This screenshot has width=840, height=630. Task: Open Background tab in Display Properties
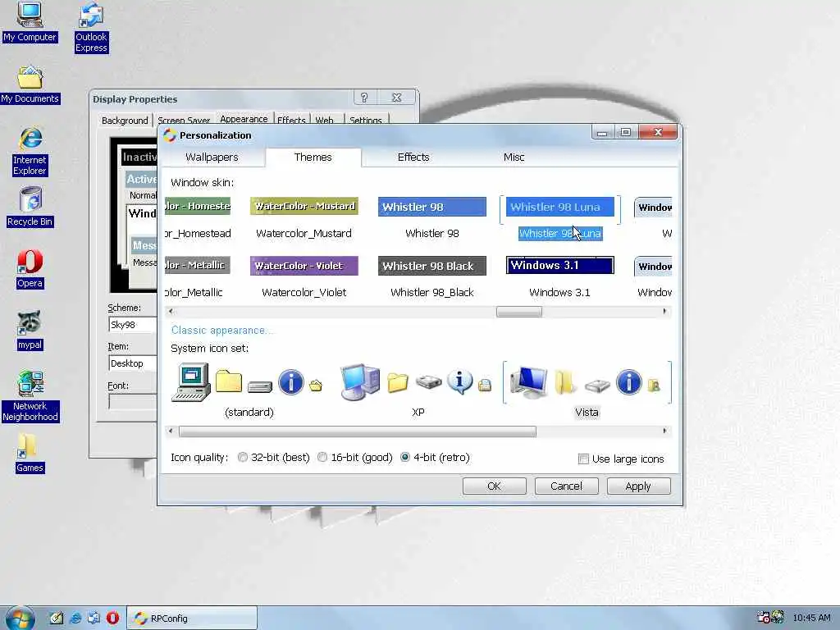(125, 121)
